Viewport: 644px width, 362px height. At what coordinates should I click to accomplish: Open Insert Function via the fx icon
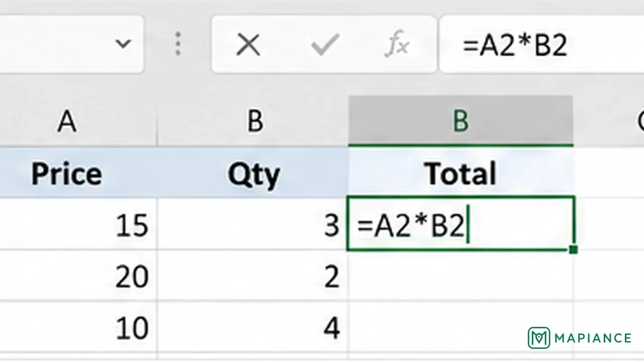coord(397,45)
